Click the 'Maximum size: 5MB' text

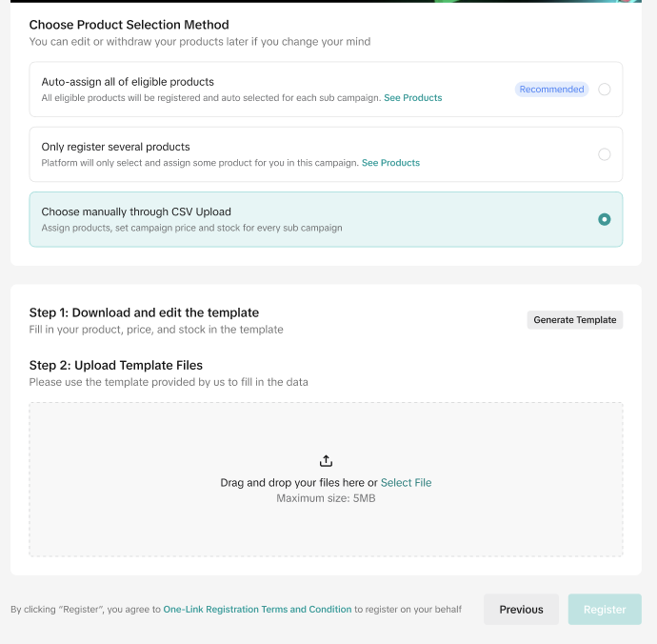point(326,498)
